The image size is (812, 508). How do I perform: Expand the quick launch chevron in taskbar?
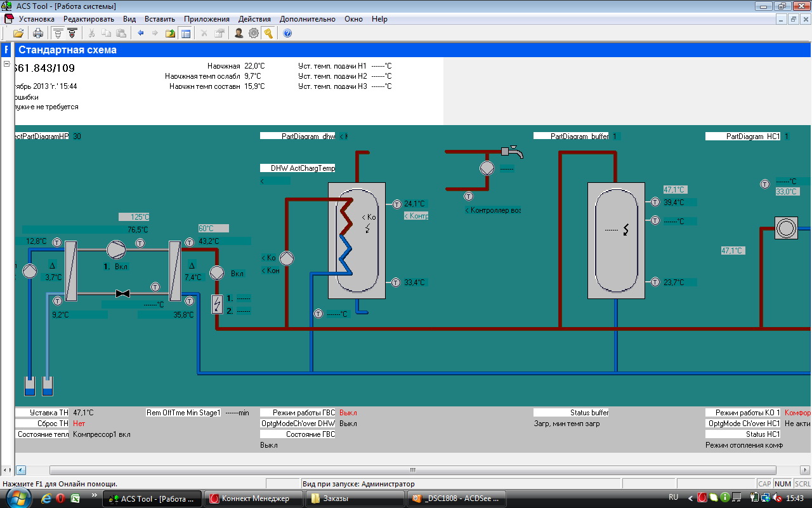[x=95, y=495]
